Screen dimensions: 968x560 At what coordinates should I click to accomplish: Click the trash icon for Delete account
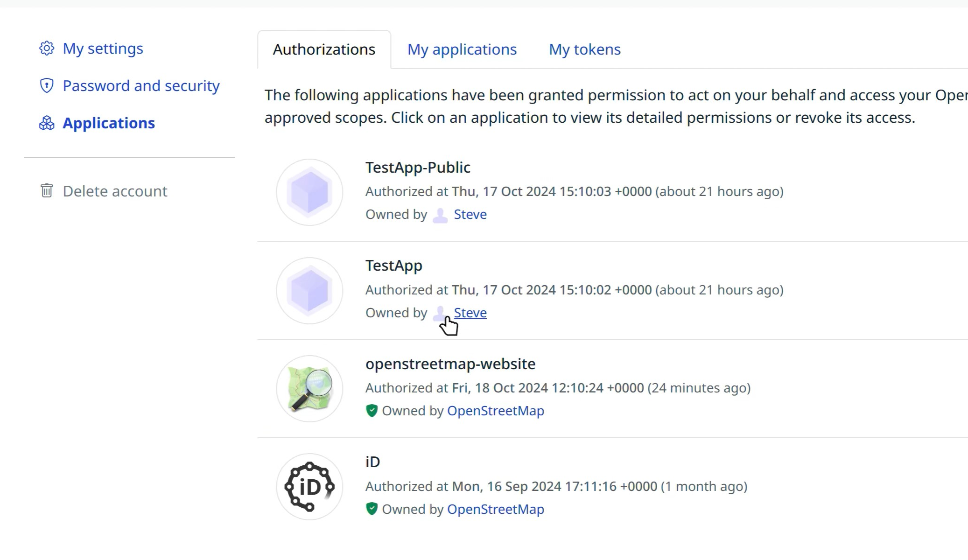coord(47,190)
